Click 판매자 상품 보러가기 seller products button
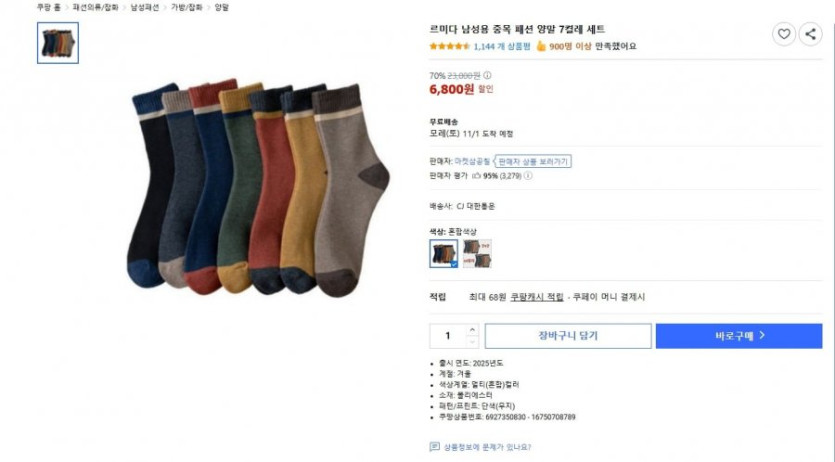 (533, 161)
